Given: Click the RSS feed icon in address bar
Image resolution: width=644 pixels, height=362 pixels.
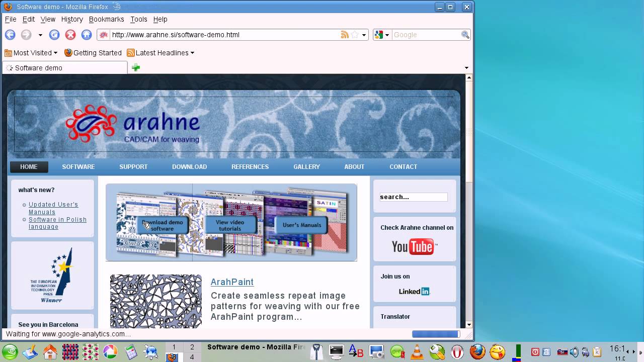Looking at the screenshot, I should click(x=345, y=35).
